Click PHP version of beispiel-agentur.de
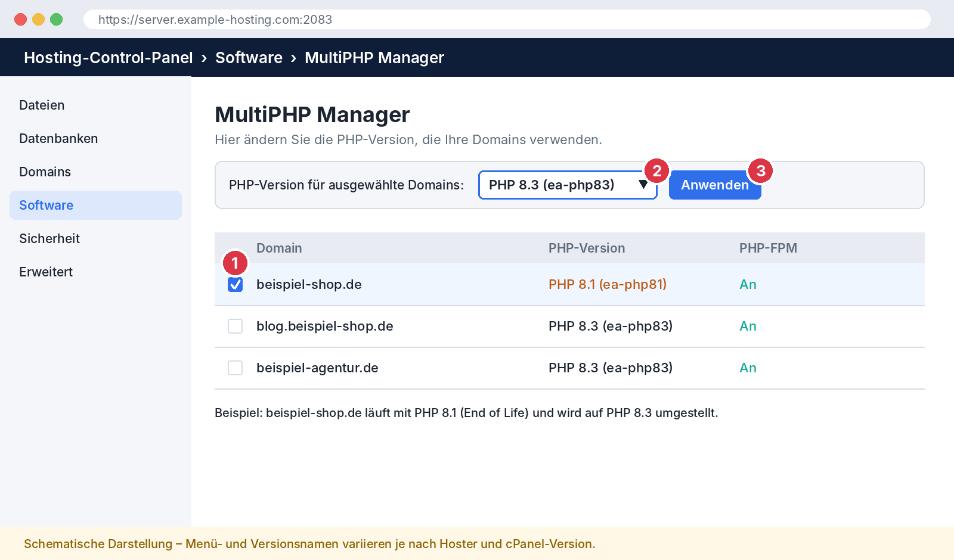Screen dimensions: 954x560 pyautogui.click(x=611, y=368)
